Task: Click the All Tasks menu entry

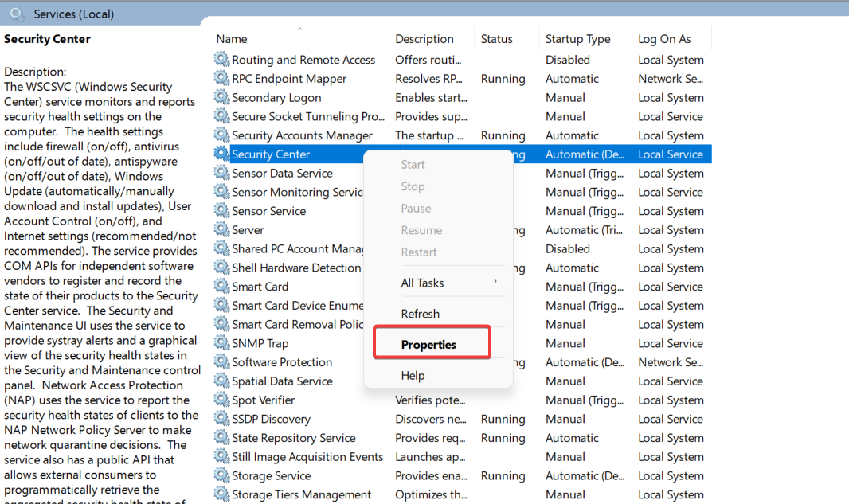Action: click(x=422, y=283)
